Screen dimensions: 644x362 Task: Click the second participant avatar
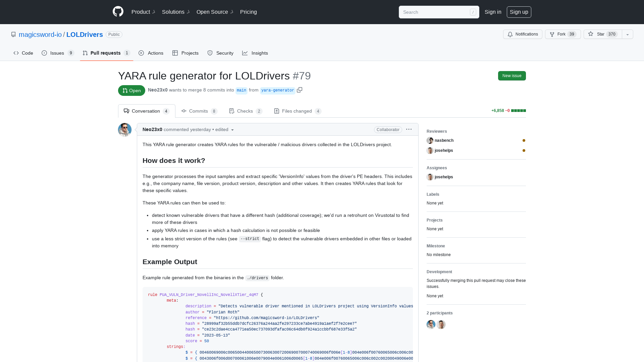(441, 324)
